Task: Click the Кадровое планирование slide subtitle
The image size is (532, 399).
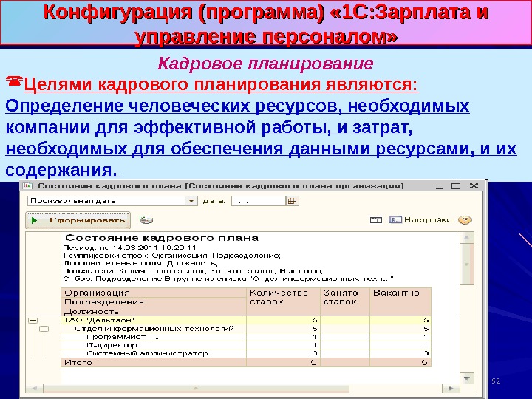Action: (266, 64)
